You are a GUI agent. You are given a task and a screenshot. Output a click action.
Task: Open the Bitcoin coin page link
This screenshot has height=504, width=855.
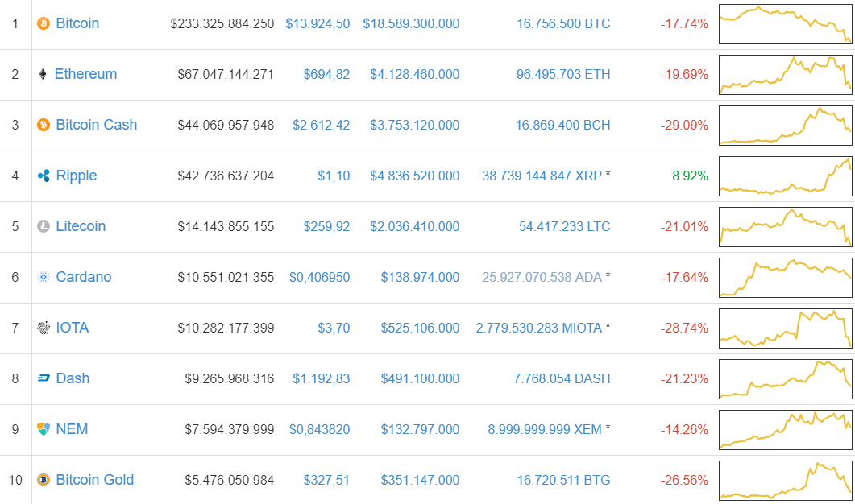coord(77,23)
